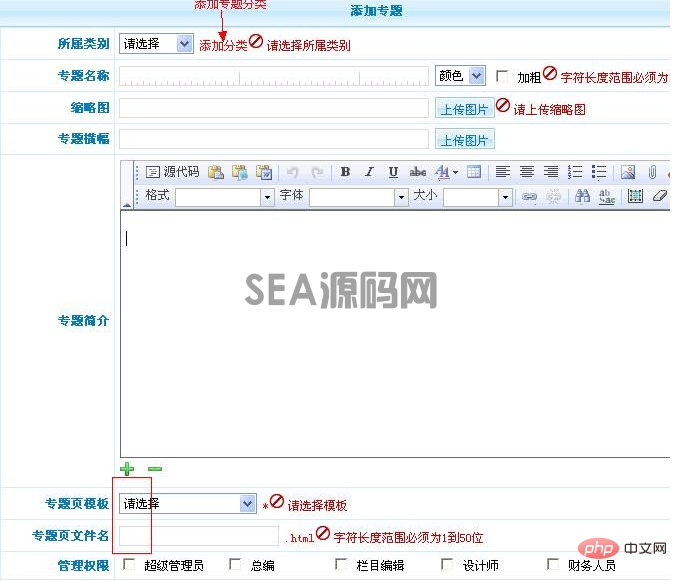The image size is (677, 581).
Task: Click green plus to enlarge editor
Action: pyautogui.click(x=127, y=469)
